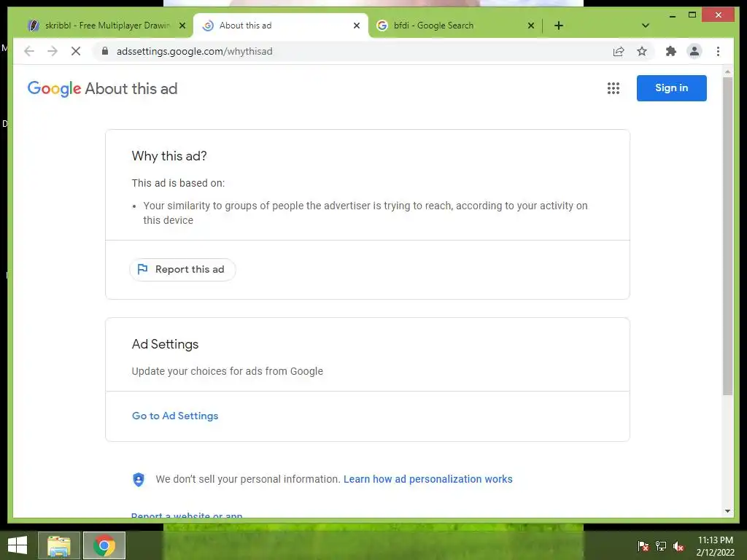Click 'Update your choices for ads from Google'

click(x=228, y=371)
